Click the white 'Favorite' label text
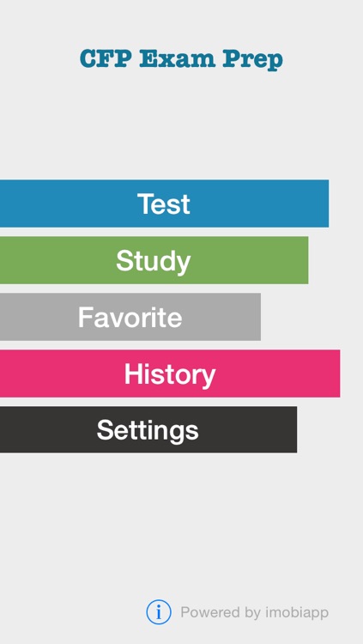 tap(130, 317)
